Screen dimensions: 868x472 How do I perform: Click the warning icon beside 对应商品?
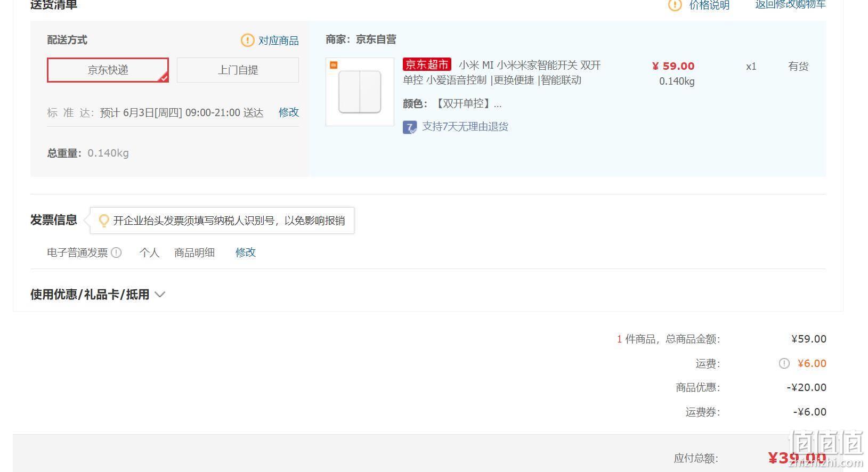pos(247,40)
